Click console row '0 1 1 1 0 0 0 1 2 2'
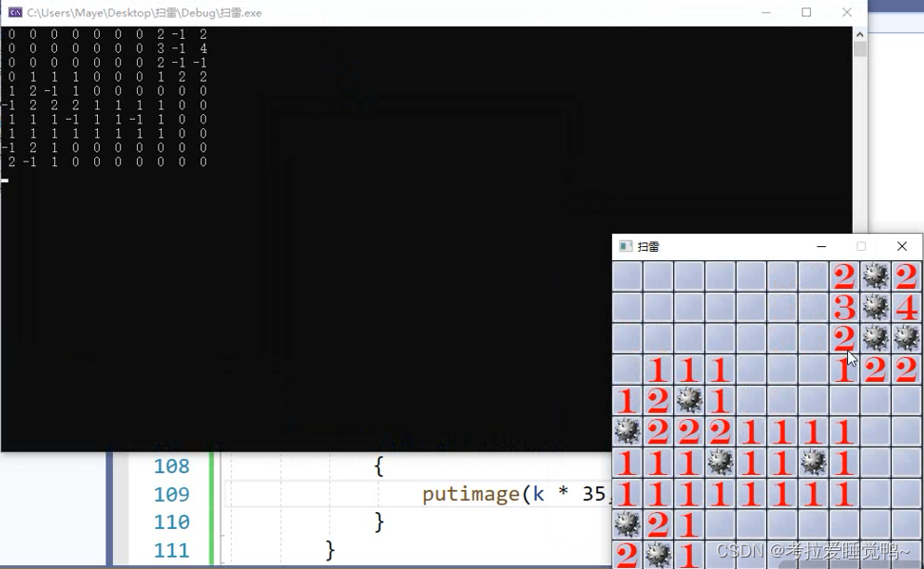 106,77
